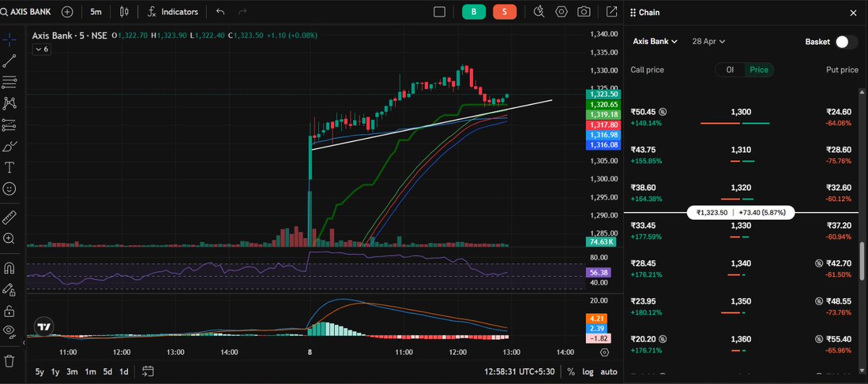Click call price ₹38.60 for 1,320 strike
The width and height of the screenshot is (868, 384).
[644, 187]
